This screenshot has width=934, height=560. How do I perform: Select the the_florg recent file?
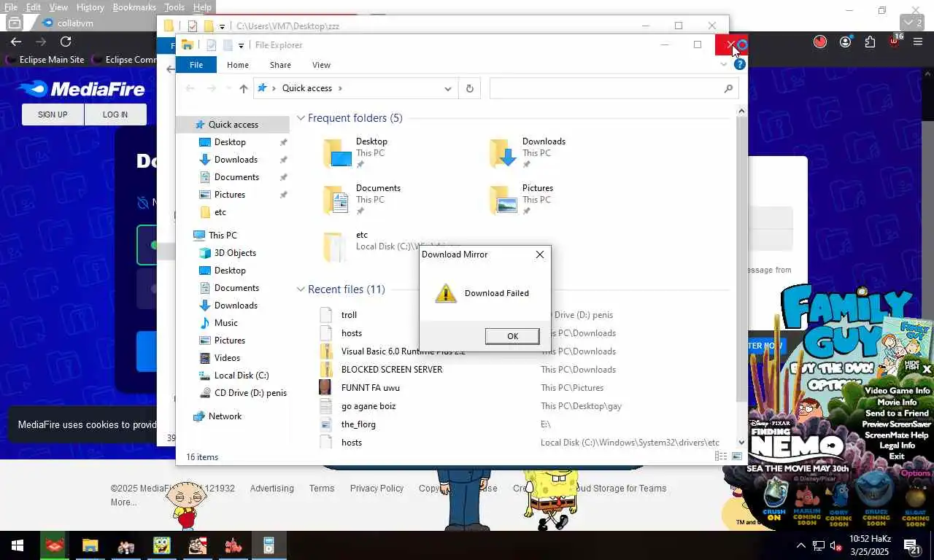tap(358, 424)
